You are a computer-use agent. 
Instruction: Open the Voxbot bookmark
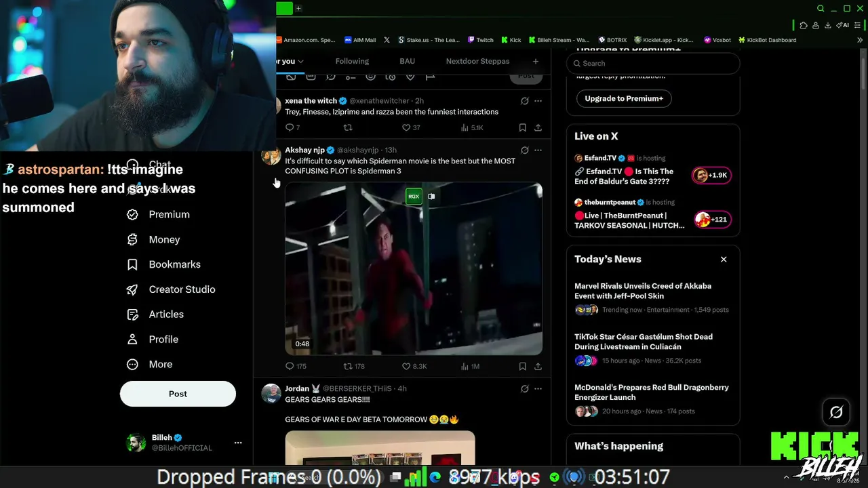coord(717,40)
